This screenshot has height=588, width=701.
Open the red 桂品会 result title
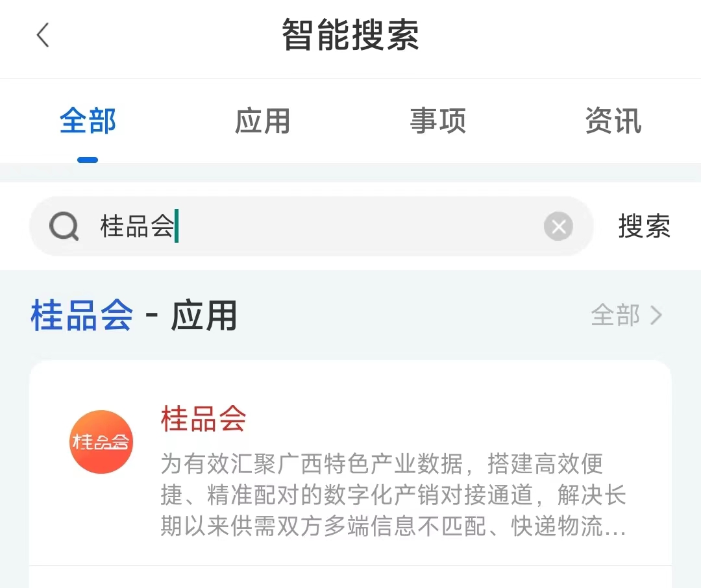203,419
